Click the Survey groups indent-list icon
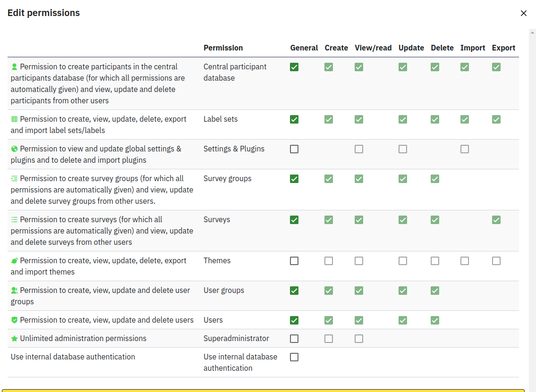The height and width of the screenshot is (392, 536). pyautogui.click(x=14, y=179)
